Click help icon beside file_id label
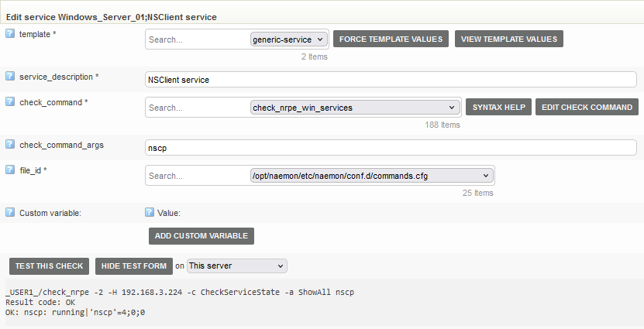The width and height of the screenshot is (644, 329). pyautogui.click(x=10, y=170)
